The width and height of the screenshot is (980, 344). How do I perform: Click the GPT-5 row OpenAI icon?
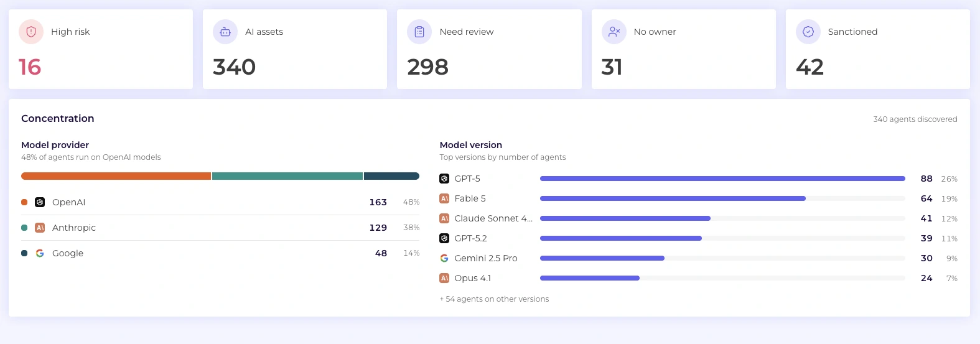(444, 179)
